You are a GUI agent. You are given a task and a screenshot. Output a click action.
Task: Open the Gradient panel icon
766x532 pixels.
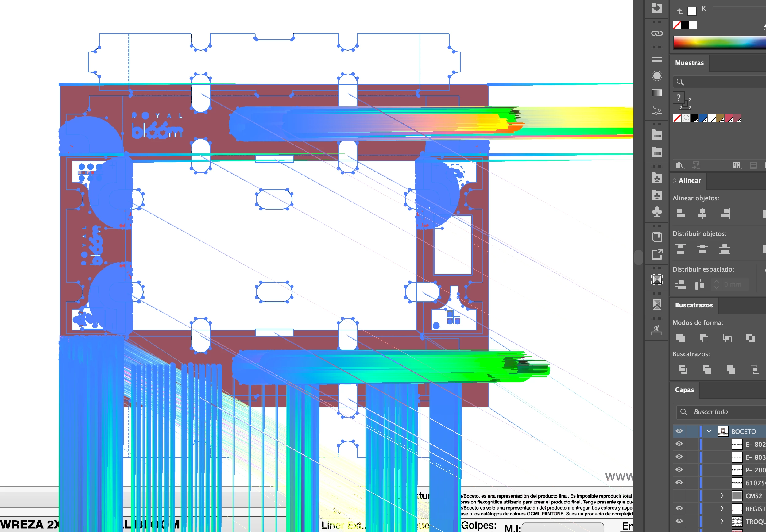657,93
